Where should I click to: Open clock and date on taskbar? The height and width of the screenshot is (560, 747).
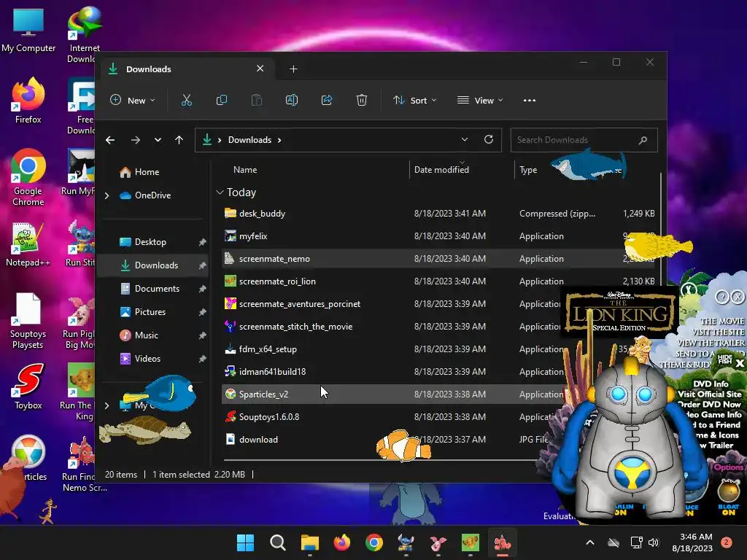[x=692, y=542]
